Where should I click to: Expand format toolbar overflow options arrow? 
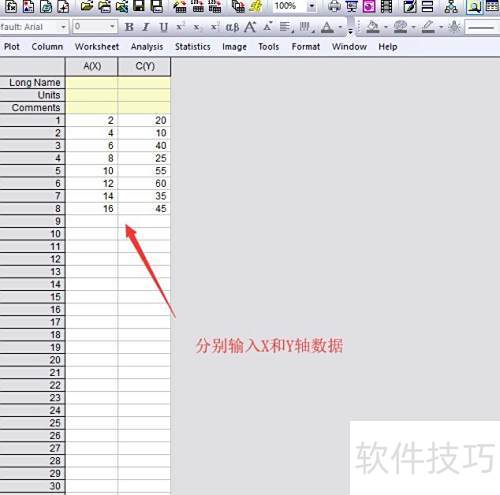pos(350,32)
